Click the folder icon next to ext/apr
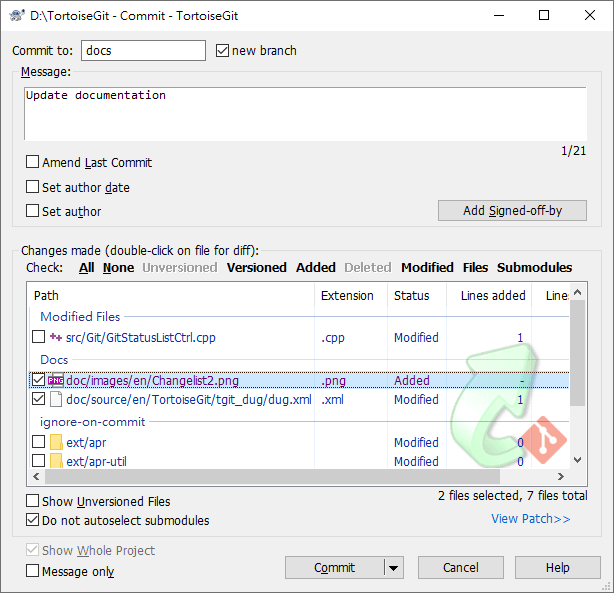The width and height of the screenshot is (614, 593). (56, 442)
